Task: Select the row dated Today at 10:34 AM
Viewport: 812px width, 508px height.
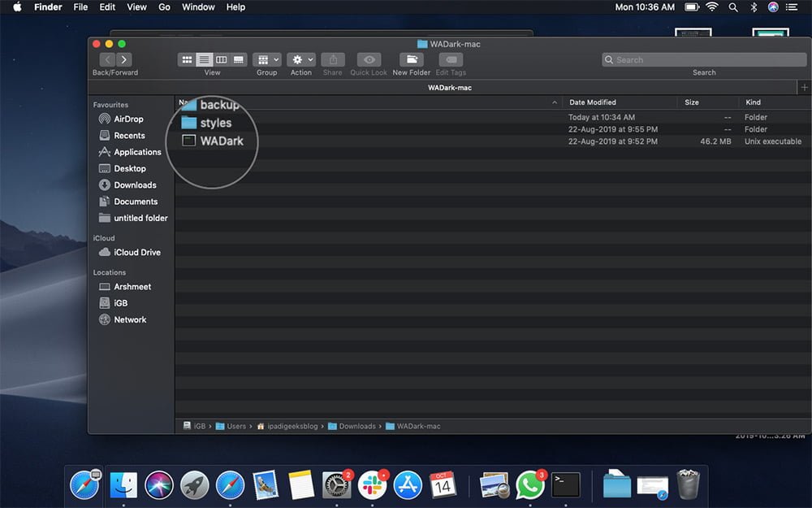Action: click(493, 117)
